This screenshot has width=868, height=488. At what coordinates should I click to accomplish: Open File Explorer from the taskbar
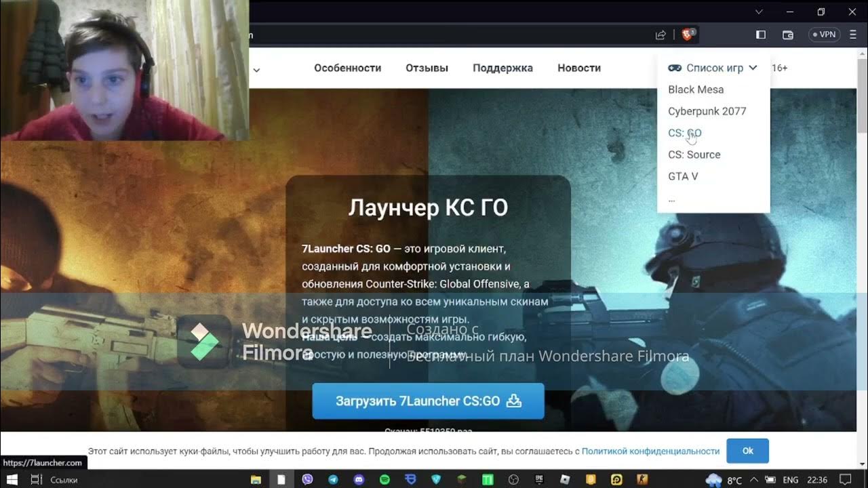pos(256,479)
